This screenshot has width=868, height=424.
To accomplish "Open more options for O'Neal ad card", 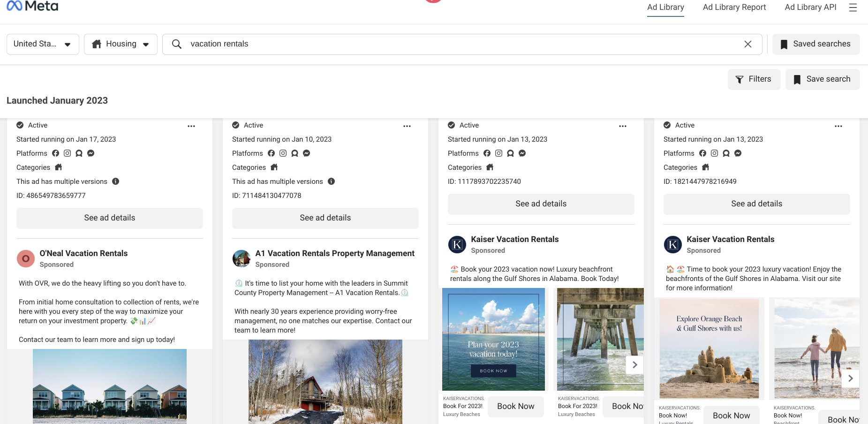I will pyautogui.click(x=191, y=126).
